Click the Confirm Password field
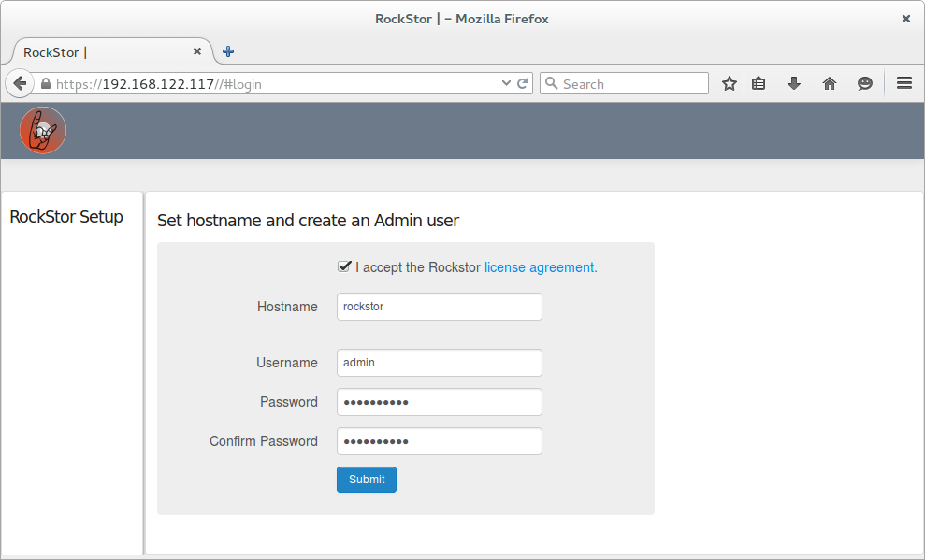Image resolution: width=925 pixels, height=560 pixels. (440, 441)
